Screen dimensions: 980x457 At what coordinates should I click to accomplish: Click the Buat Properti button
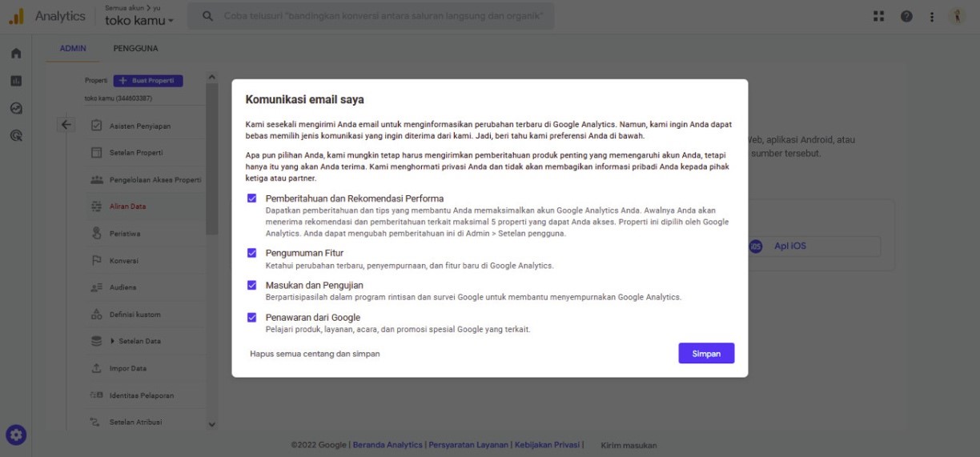point(148,81)
